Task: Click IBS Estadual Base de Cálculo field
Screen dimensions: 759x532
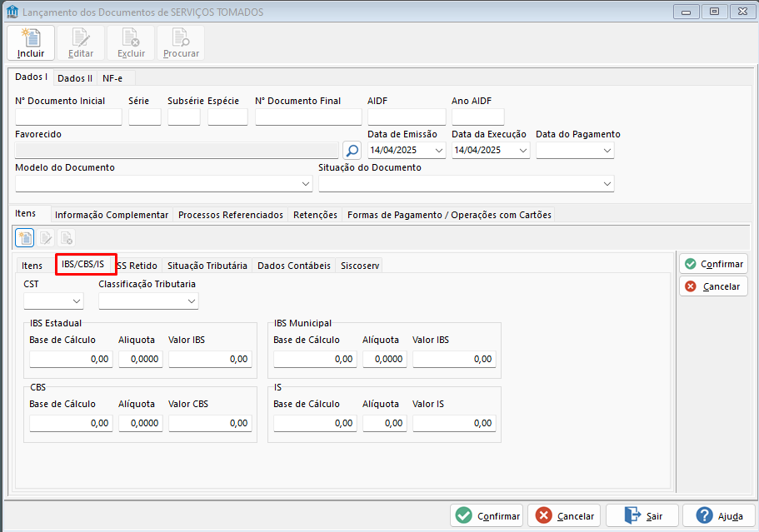Action: tap(71, 360)
